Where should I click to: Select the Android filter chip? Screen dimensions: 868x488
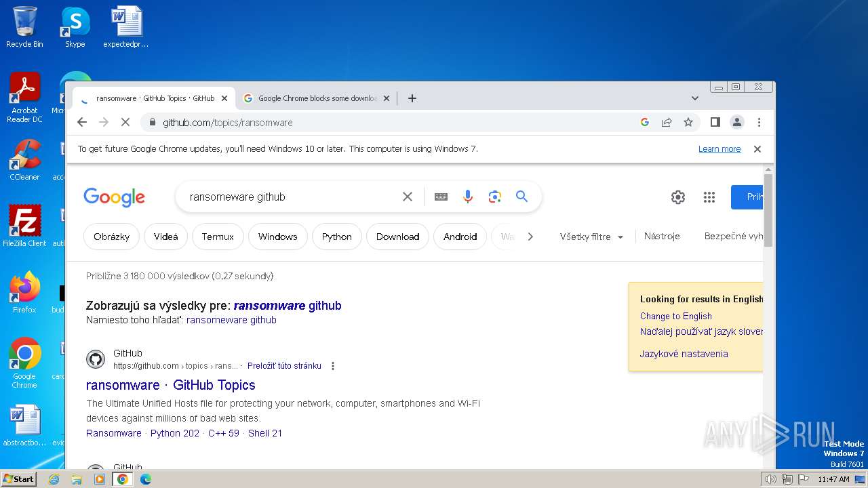tap(460, 237)
